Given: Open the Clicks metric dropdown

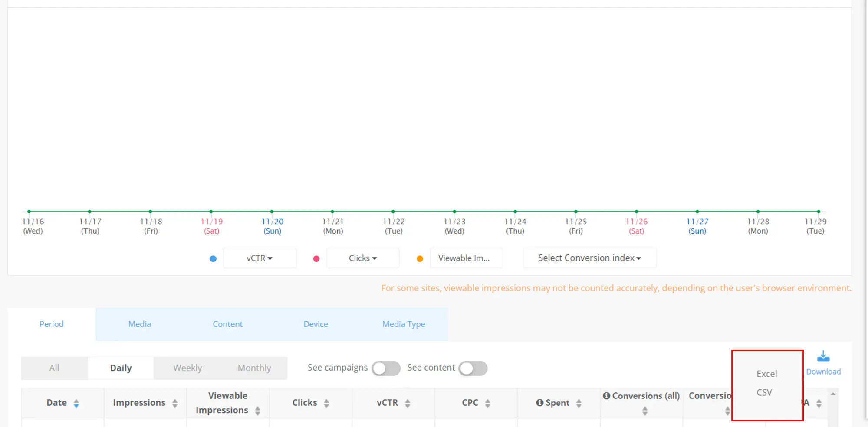Looking at the screenshot, I should 363,258.
